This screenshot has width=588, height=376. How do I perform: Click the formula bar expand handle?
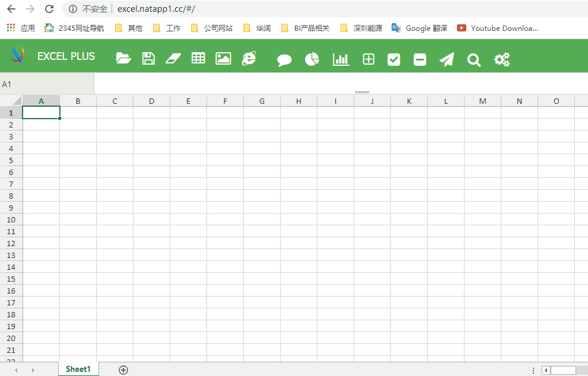(362, 92)
